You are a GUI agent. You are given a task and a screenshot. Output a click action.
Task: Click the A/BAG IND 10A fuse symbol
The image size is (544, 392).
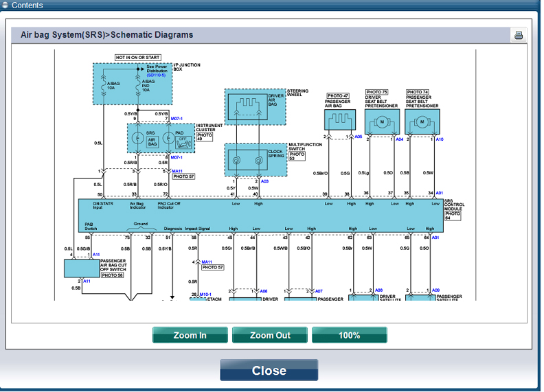tap(138, 84)
